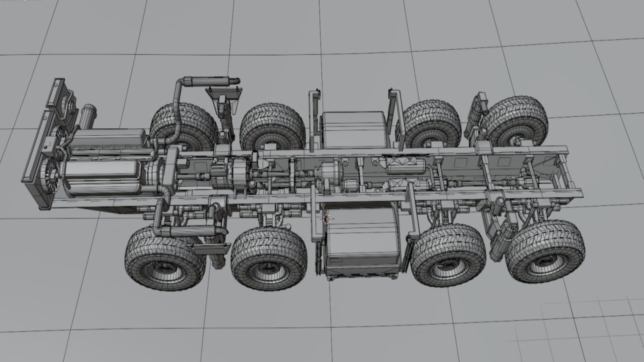Select the third near-side wheel from the front
This screenshot has width=644, height=362.
coord(448,256)
